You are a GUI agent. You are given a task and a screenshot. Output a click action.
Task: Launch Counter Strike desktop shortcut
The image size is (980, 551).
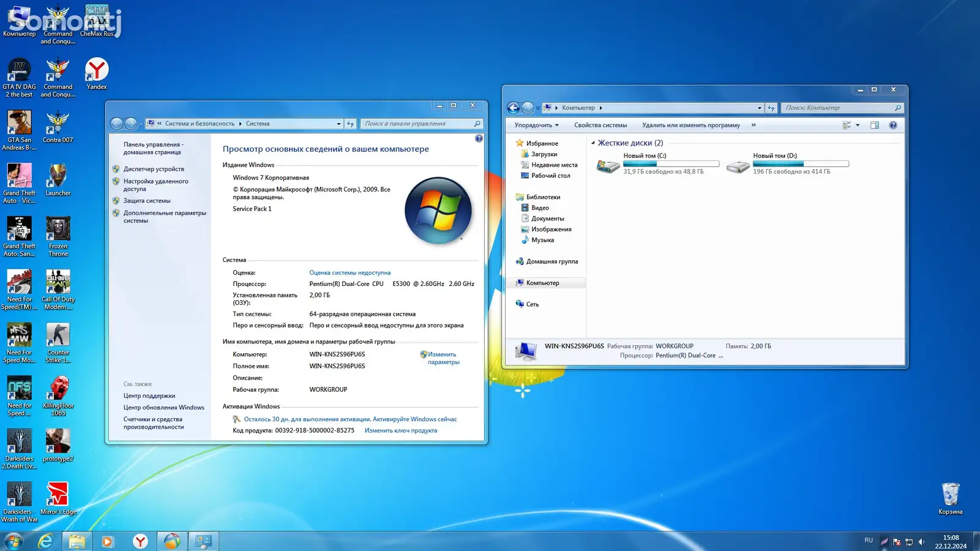58,343
